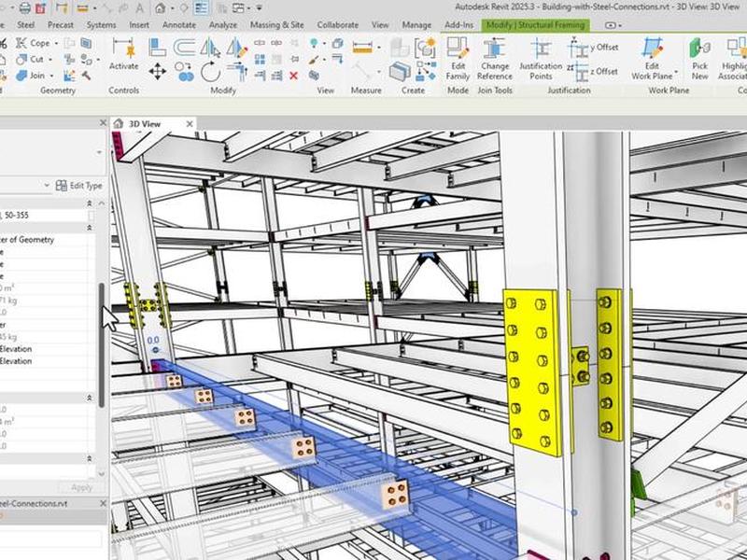This screenshot has height=560, width=747.
Task: Click the y Offset justification tool
Action: tap(593, 48)
